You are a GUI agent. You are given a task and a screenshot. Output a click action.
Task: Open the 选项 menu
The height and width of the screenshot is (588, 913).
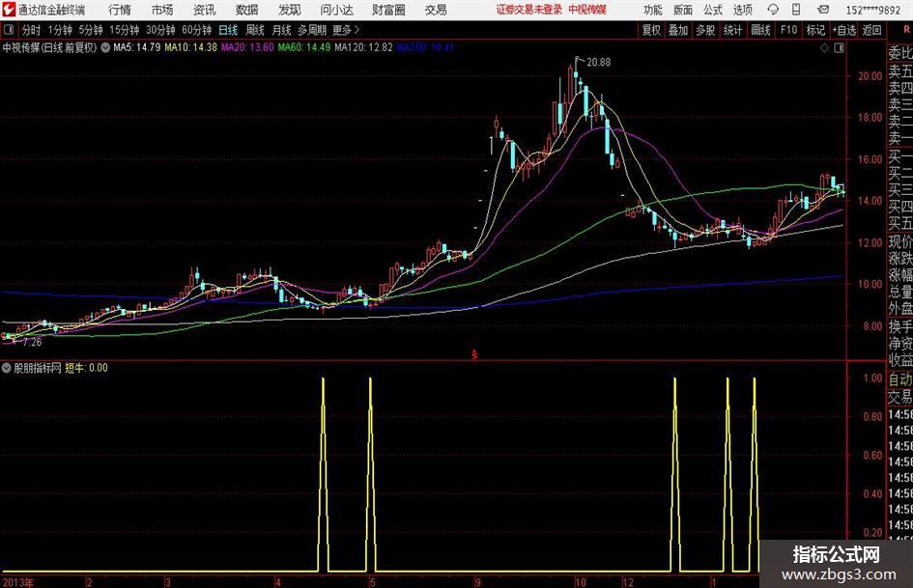coord(742,10)
